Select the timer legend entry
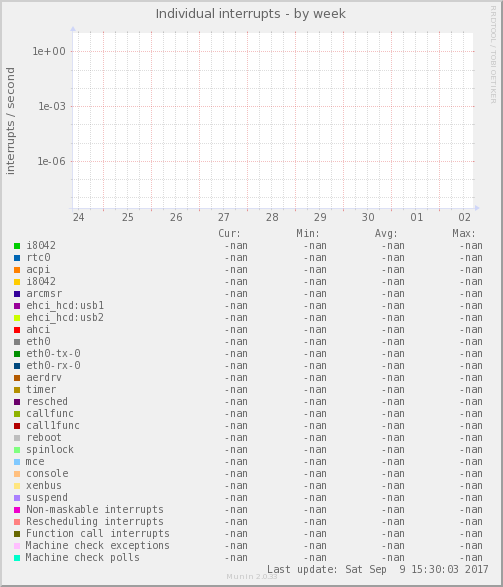Image resolution: width=503 pixels, height=587 pixels. (x=41, y=389)
